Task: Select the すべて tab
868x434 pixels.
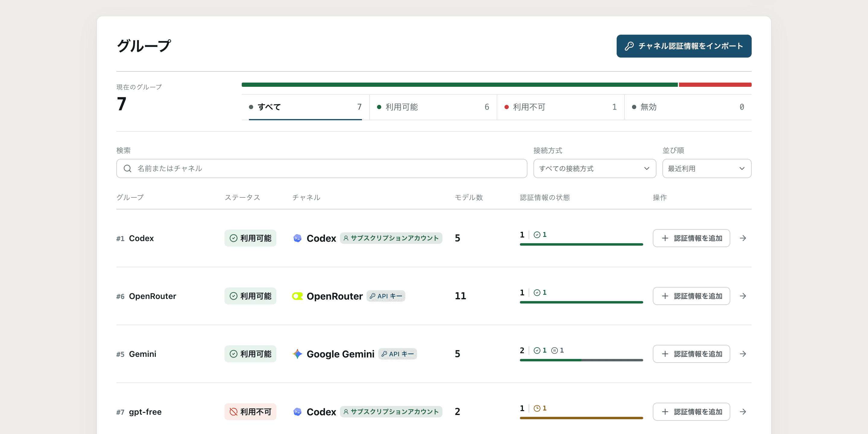Action: click(305, 107)
